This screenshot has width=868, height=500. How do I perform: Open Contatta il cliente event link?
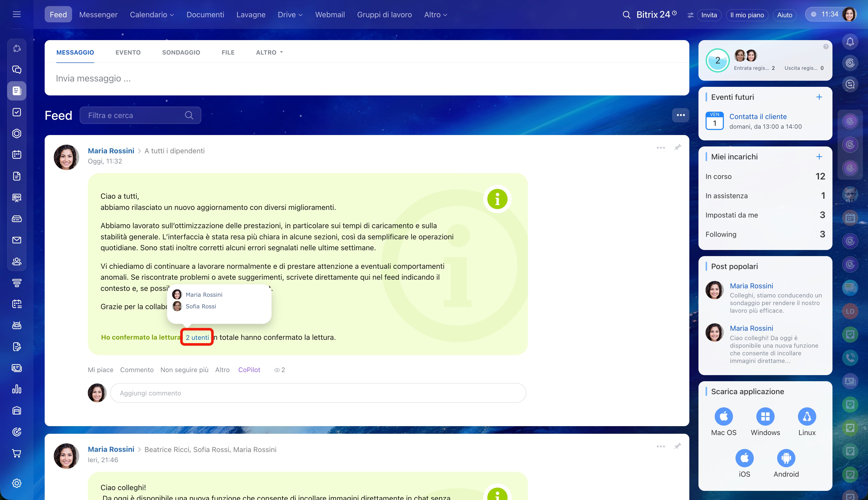pos(758,116)
